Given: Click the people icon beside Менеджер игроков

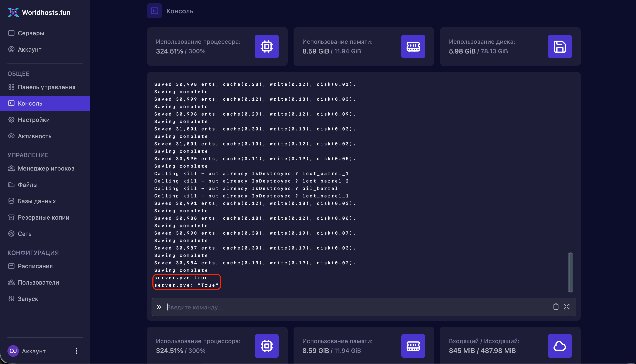Looking at the screenshot, I should [11, 168].
